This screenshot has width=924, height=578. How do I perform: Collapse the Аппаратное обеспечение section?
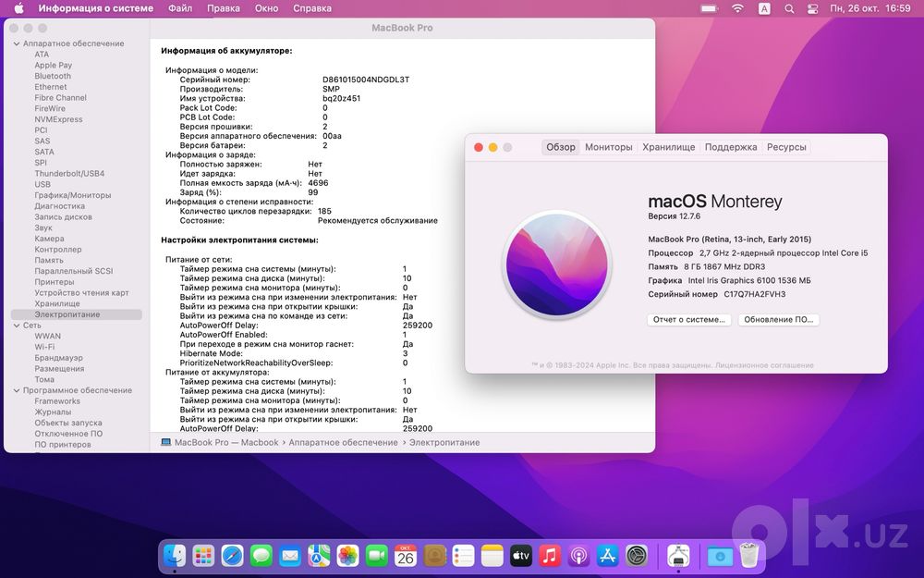coord(17,43)
